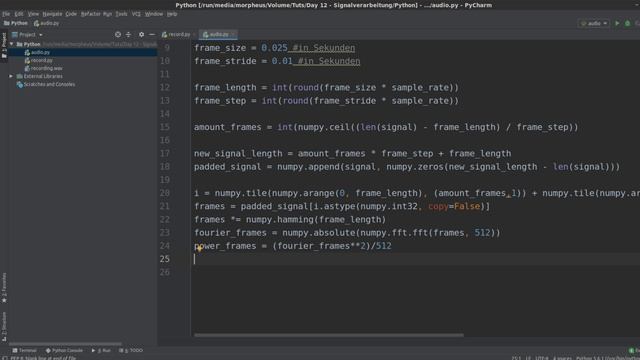Image resolution: width=640 pixels, height=360 pixels.
Task: Open the Tools menu
Action: pos(121,14)
